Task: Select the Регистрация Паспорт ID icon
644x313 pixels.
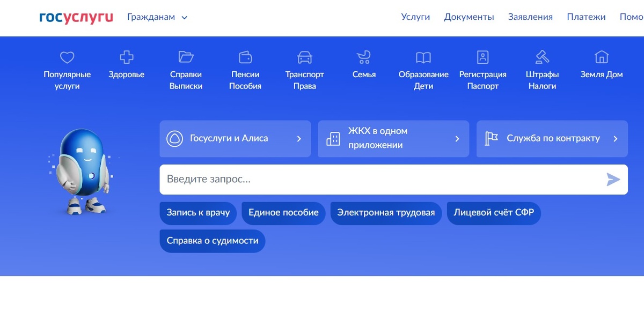Action: [x=483, y=57]
